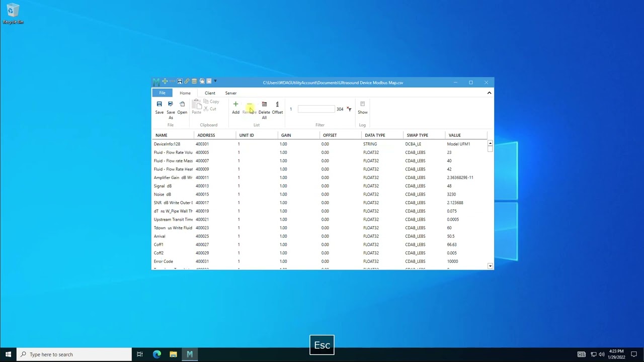Screen dimensions: 644x362
Task: Select the Amplifier Gain dB row name
Action: tap(173, 177)
